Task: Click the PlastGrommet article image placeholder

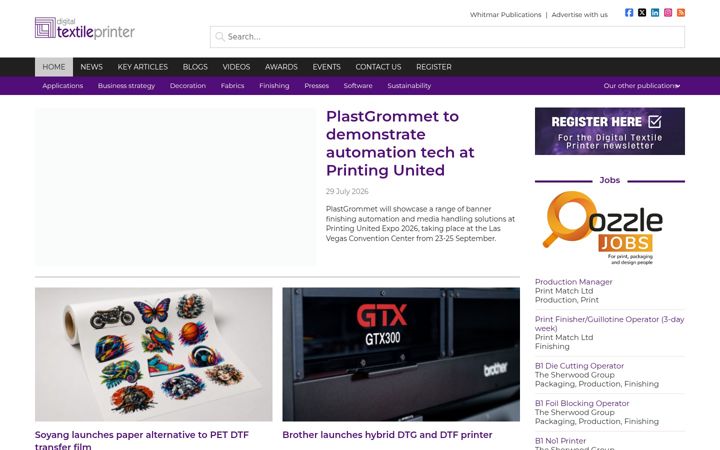Action: pyautogui.click(x=175, y=187)
